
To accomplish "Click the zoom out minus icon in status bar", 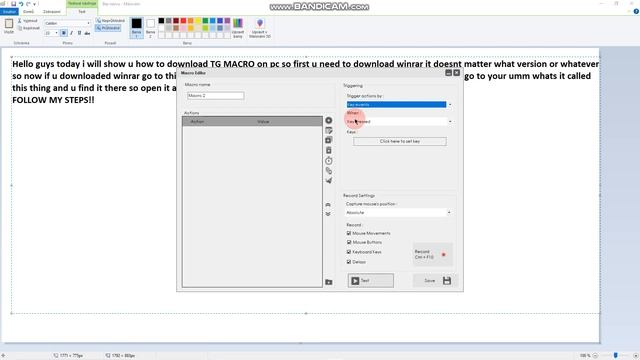I will (595, 356).
